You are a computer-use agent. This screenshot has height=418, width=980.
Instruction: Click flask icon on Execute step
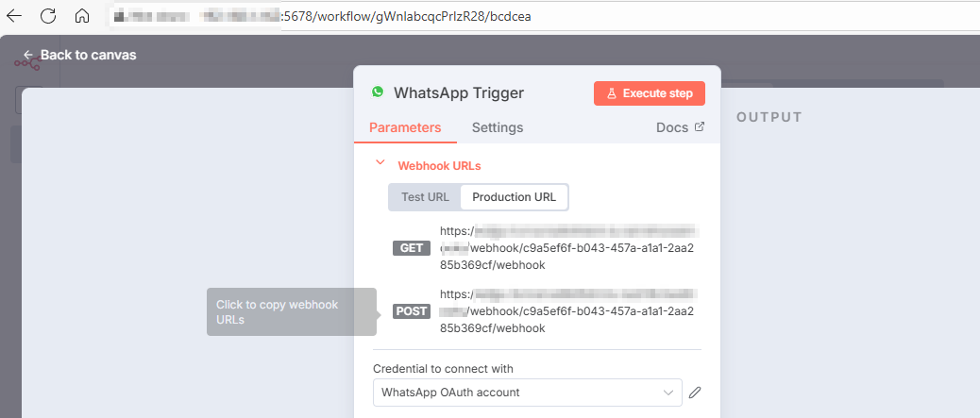pos(612,93)
